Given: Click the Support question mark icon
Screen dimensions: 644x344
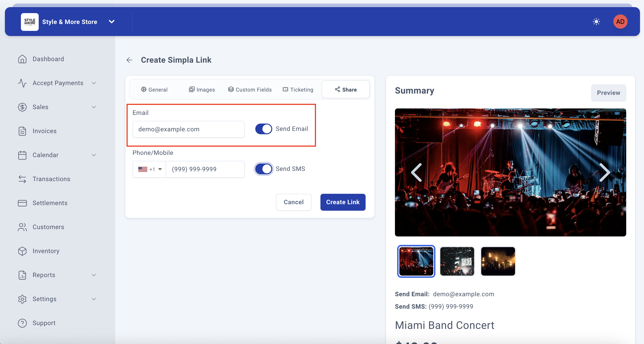Looking at the screenshot, I should coord(22,323).
